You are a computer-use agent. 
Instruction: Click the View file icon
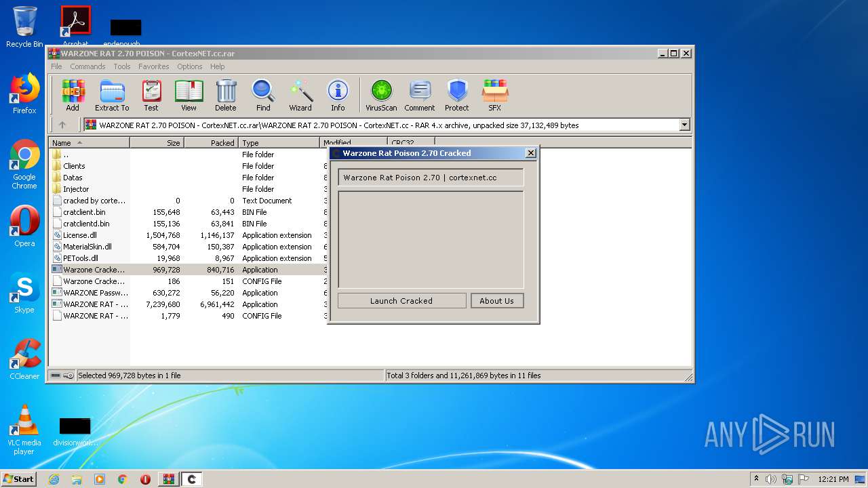coord(189,95)
